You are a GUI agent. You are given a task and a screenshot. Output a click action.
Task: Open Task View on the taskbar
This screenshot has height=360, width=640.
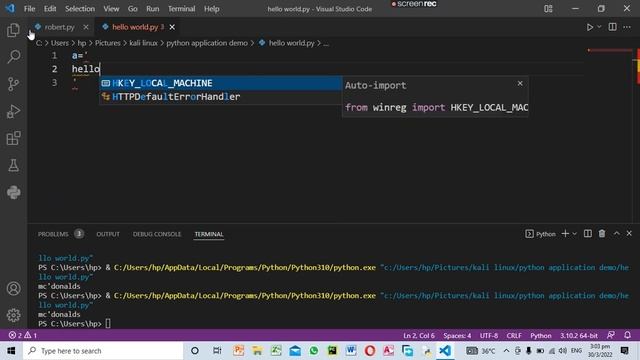[x=217, y=351]
